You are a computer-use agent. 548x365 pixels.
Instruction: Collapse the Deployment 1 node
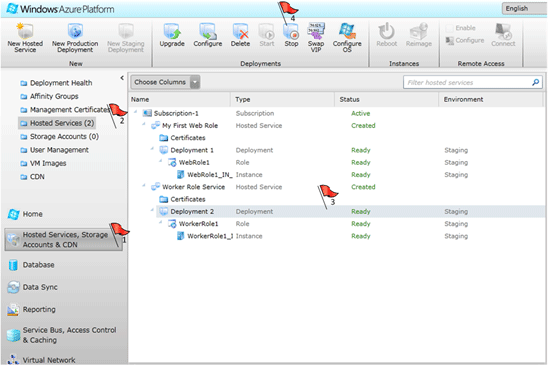(152, 149)
